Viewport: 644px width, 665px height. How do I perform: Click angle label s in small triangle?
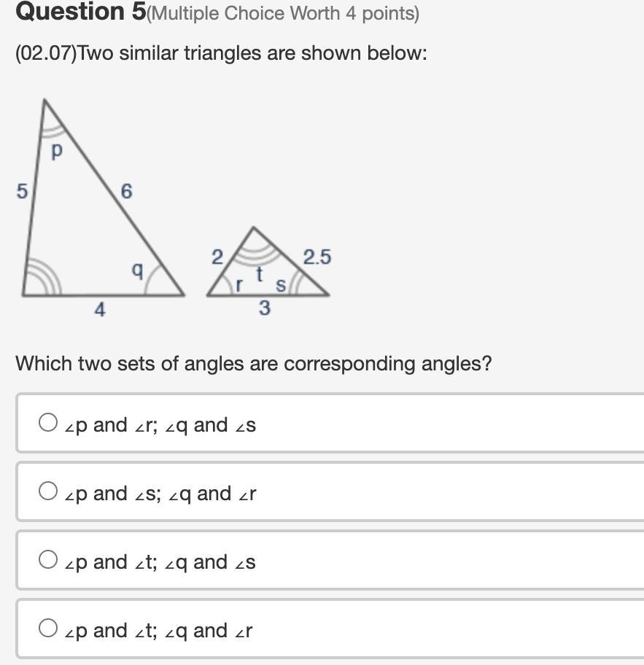[x=280, y=284]
